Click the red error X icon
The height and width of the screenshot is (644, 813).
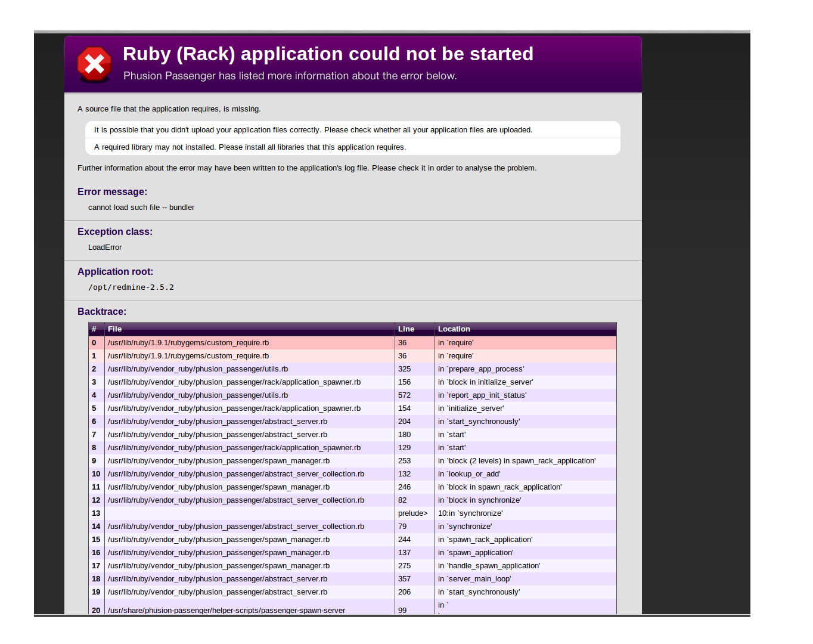[x=94, y=64]
